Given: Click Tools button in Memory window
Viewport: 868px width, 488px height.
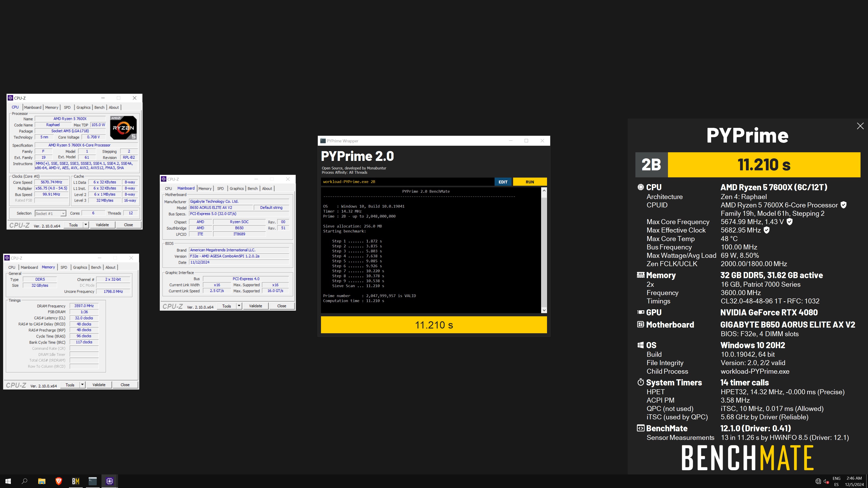Looking at the screenshot, I should 70,385.
